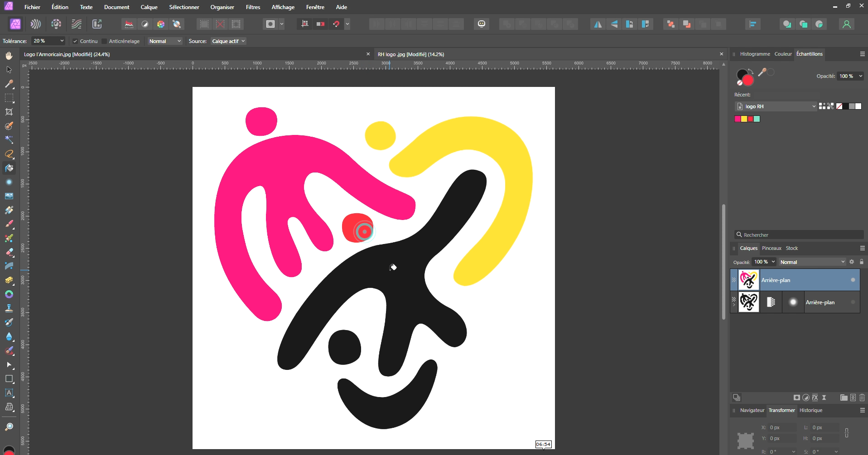Switch to the Historique panel tab
This screenshot has height=455, width=868.
click(810, 410)
